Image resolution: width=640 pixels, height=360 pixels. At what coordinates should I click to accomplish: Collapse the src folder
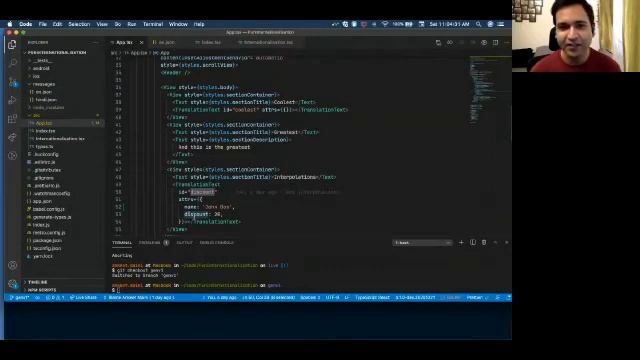point(63,116)
